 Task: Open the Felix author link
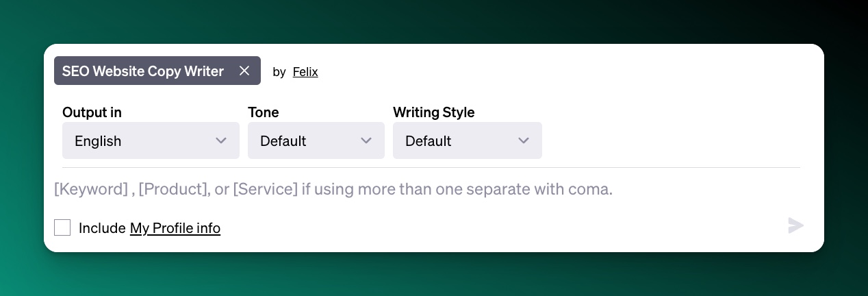(305, 71)
